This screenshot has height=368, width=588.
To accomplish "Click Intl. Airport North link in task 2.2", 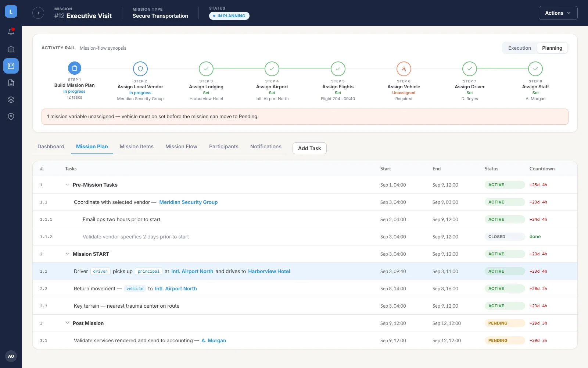I will pyautogui.click(x=176, y=289).
